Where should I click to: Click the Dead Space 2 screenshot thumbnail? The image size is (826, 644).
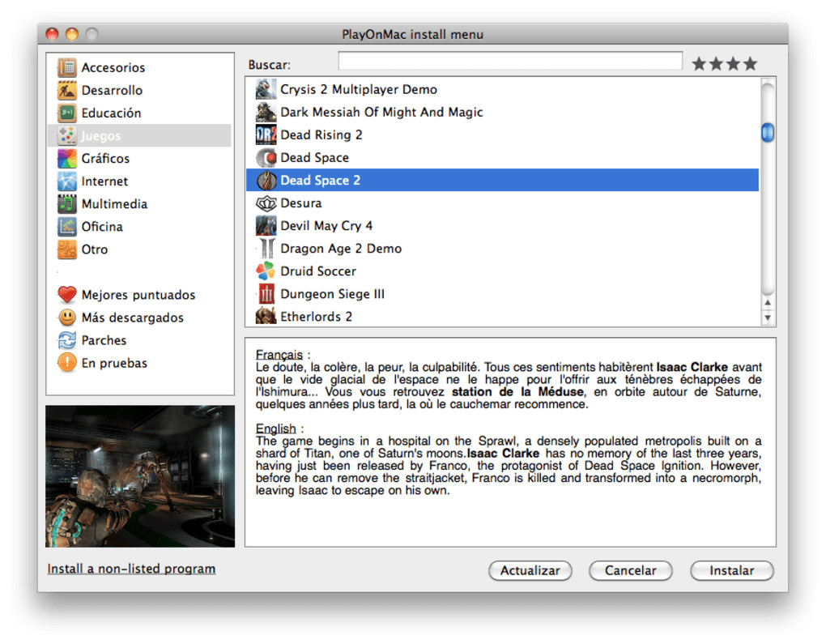(140, 476)
